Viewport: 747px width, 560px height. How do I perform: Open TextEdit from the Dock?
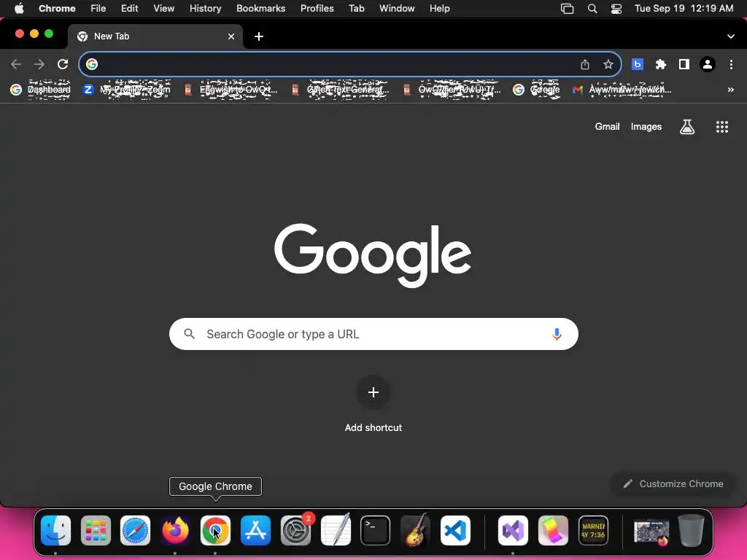coord(336,529)
